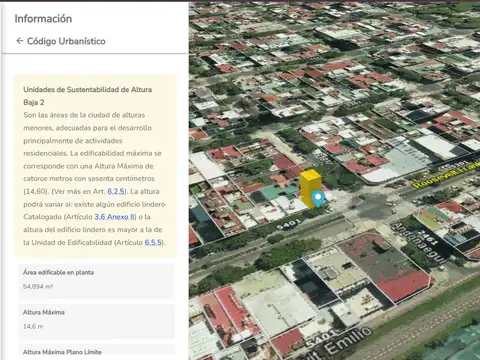Click the 'Área edificable en planta' label

[58, 272]
